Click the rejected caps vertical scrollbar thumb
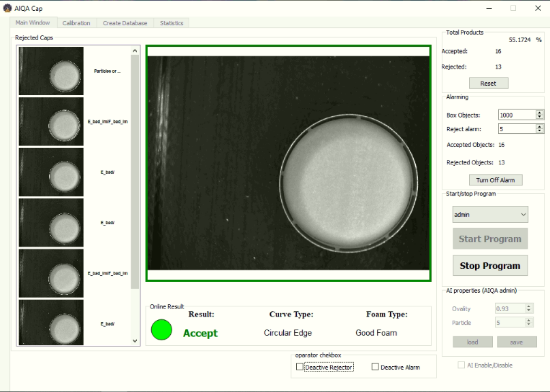Viewport: 550px width, 392px height. click(x=135, y=172)
